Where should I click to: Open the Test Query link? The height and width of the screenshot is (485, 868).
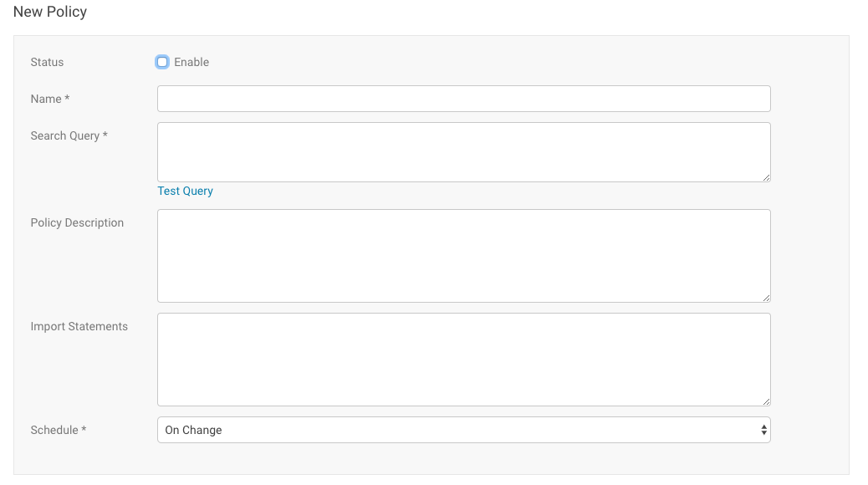[x=185, y=191]
